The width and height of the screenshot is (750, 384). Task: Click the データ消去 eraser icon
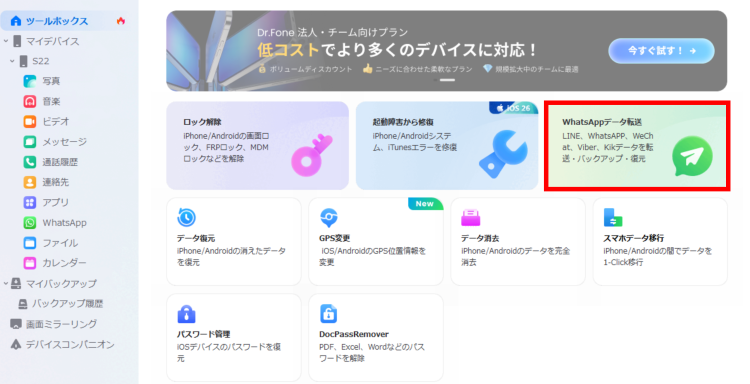tap(471, 218)
